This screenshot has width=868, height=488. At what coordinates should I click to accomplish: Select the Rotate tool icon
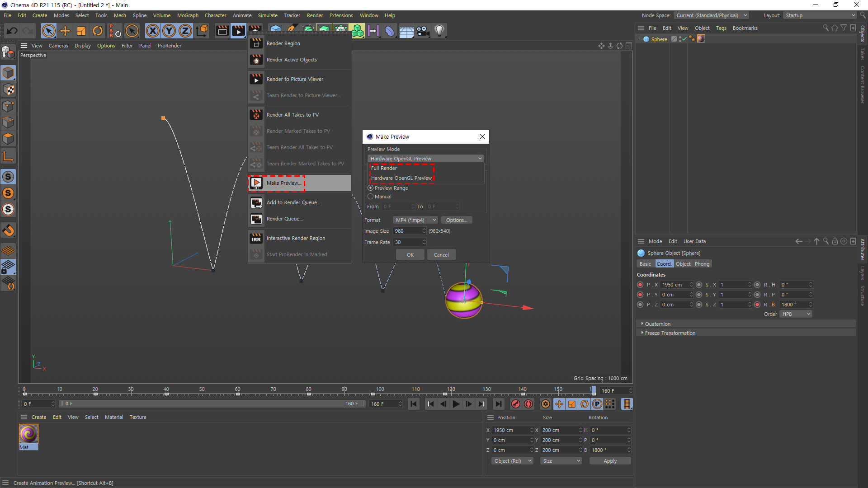pos(98,31)
